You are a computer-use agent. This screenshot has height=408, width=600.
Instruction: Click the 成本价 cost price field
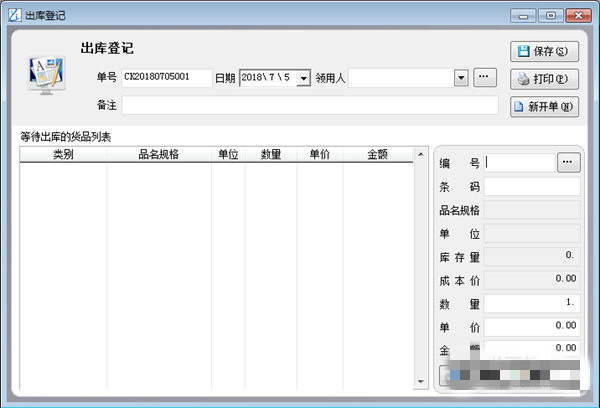pyautogui.click(x=532, y=280)
